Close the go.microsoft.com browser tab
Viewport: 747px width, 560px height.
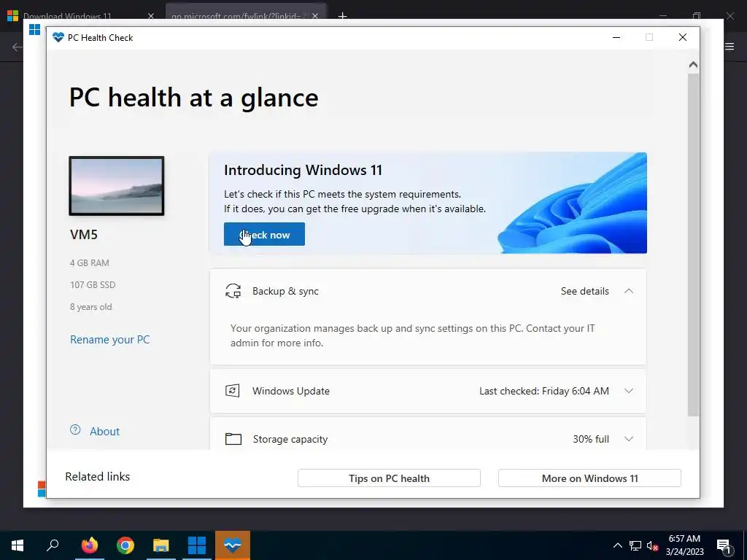(x=315, y=16)
